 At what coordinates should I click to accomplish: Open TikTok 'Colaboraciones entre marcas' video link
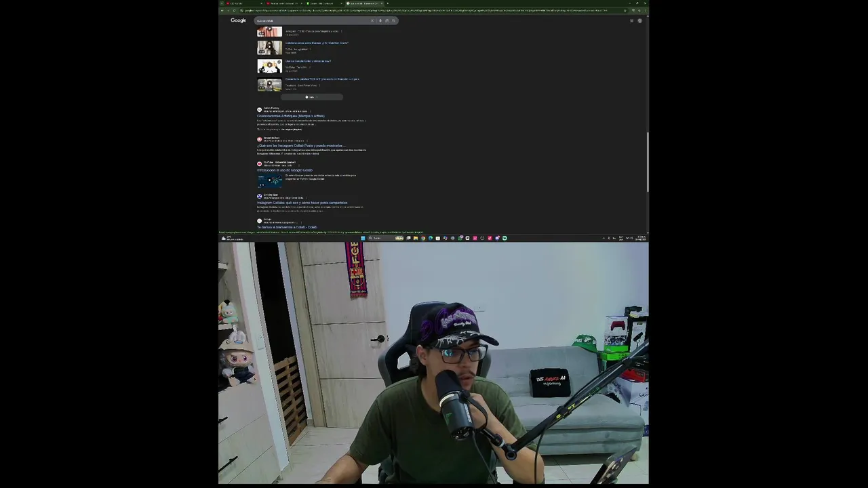(317, 43)
